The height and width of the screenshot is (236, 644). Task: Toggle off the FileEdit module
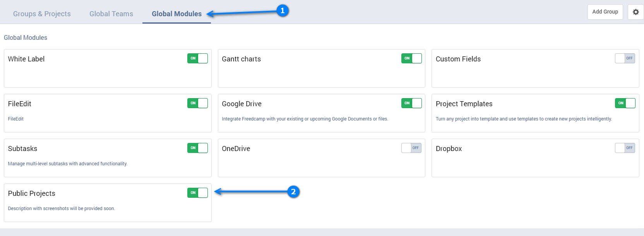(197, 103)
